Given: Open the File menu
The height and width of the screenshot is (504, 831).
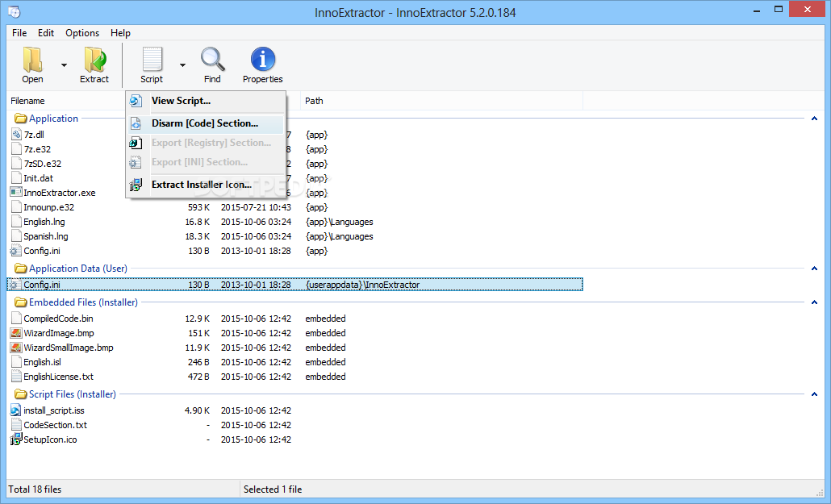Looking at the screenshot, I should pyautogui.click(x=19, y=33).
